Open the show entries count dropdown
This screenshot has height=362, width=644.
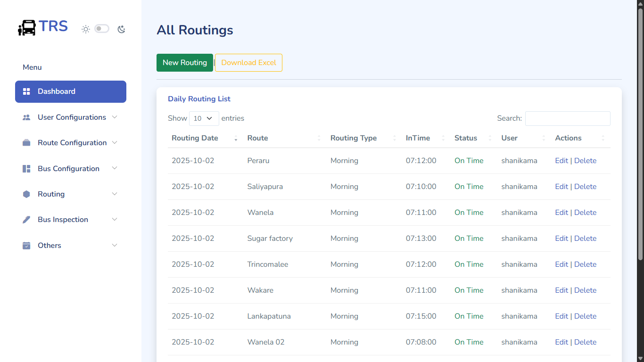coord(204,118)
